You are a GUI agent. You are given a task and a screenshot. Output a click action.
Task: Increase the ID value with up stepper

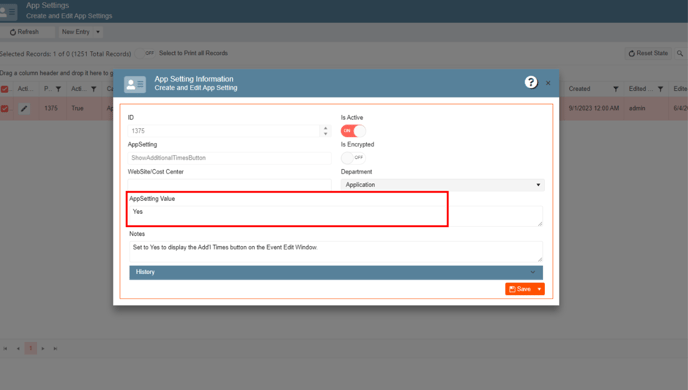click(x=326, y=128)
